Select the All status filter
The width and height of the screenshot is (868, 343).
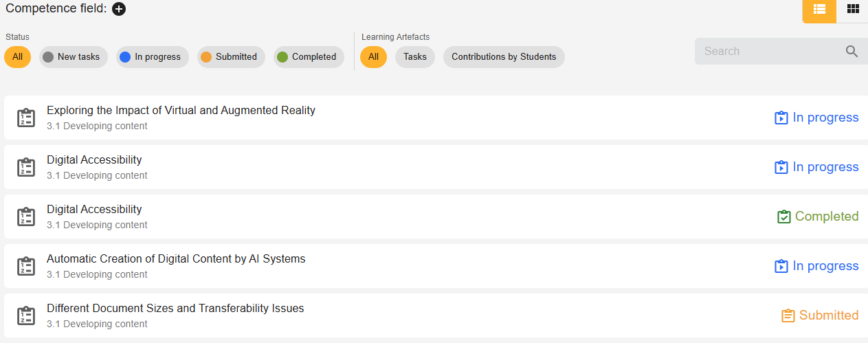coord(17,57)
